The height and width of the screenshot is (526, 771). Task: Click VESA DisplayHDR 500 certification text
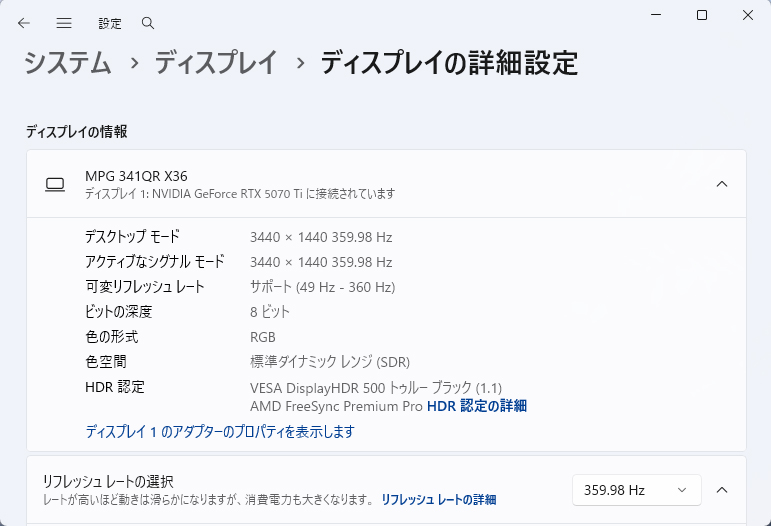tap(376, 388)
